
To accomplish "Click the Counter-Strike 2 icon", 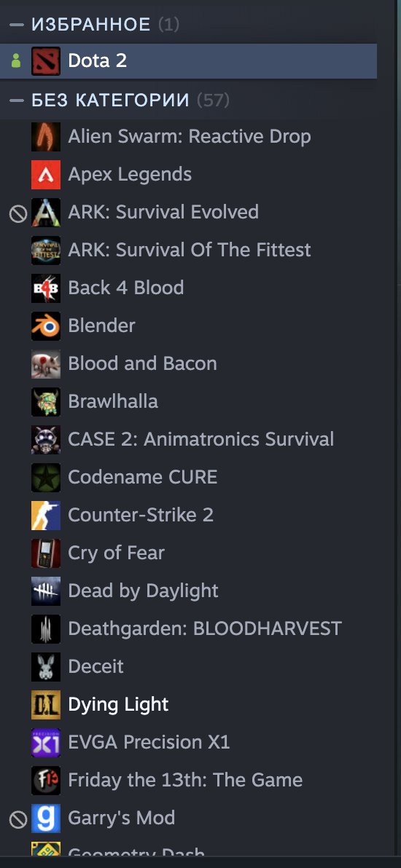I will 46,515.
